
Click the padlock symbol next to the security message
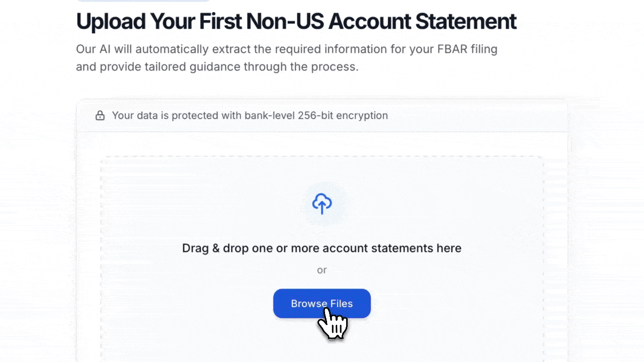[x=100, y=115]
